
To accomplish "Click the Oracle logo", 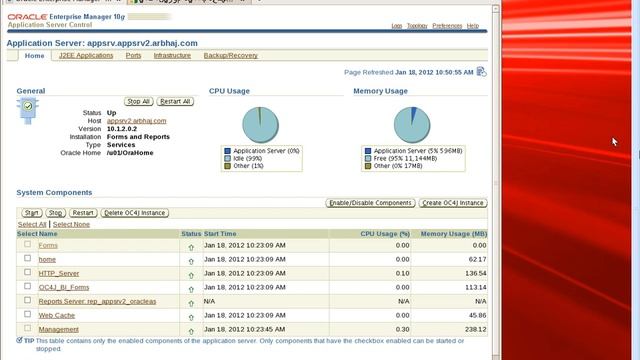I will pyautogui.click(x=27, y=17).
